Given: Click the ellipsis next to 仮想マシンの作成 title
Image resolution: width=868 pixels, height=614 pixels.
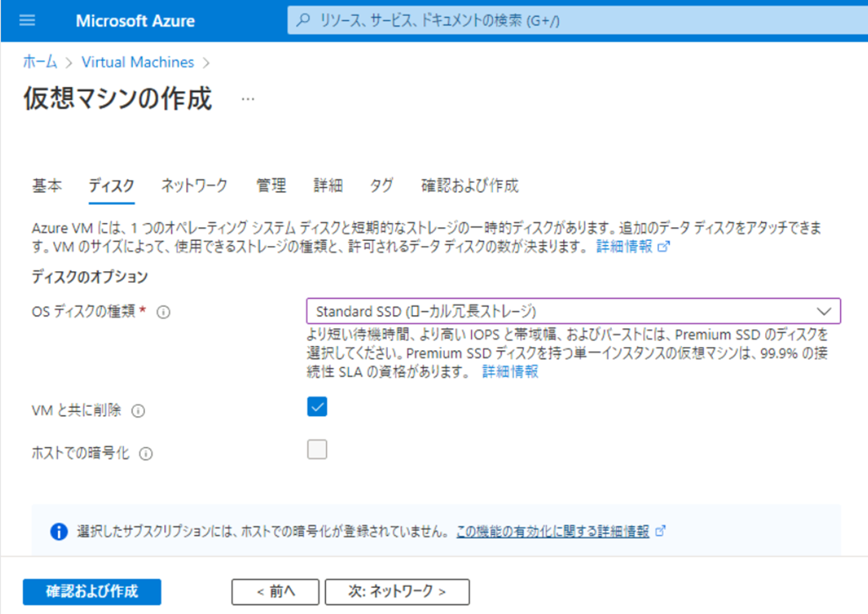Looking at the screenshot, I should 247,99.
